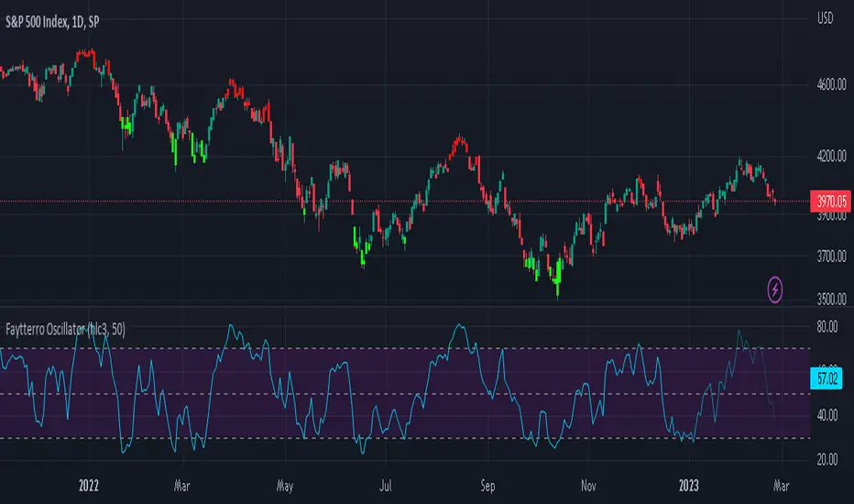Select the 40.00 oscillator axis label
The height and width of the screenshot is (504, 854).
click(827, 415)
